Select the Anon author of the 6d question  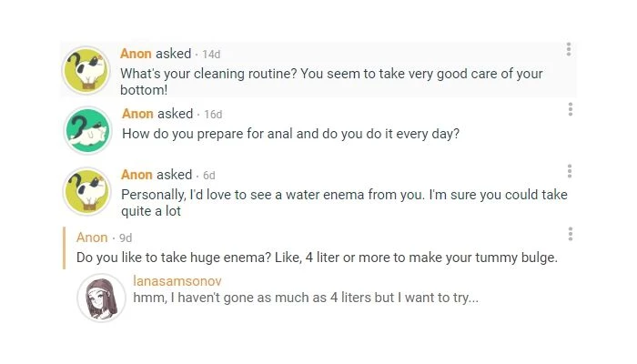click(136, 175)
